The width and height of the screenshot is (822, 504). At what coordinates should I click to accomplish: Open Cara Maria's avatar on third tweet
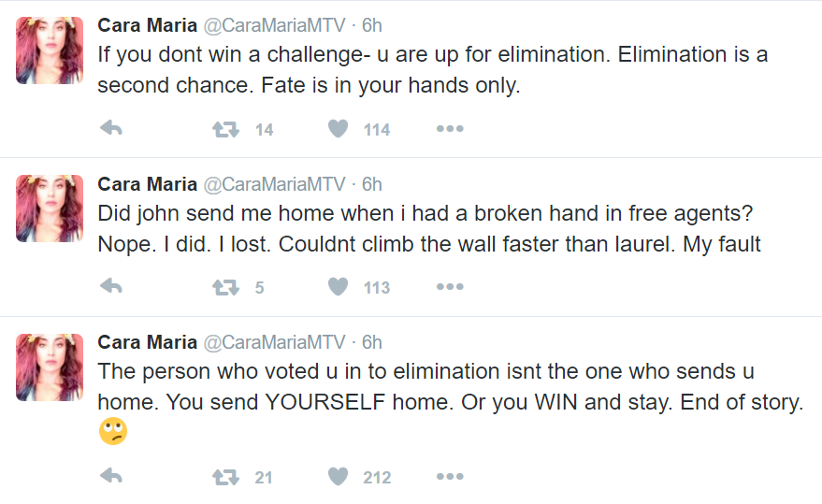point(50,367)
